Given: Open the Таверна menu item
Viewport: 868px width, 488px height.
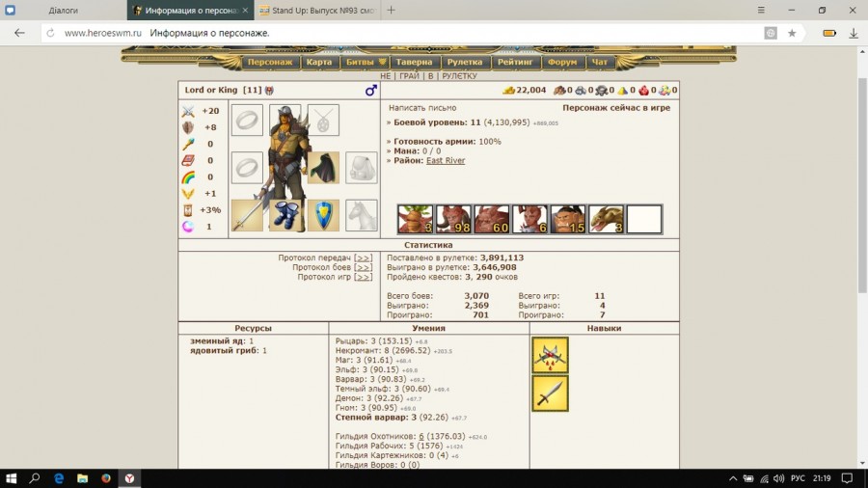Looking at the screenshot, I should (x=414, y=62).
